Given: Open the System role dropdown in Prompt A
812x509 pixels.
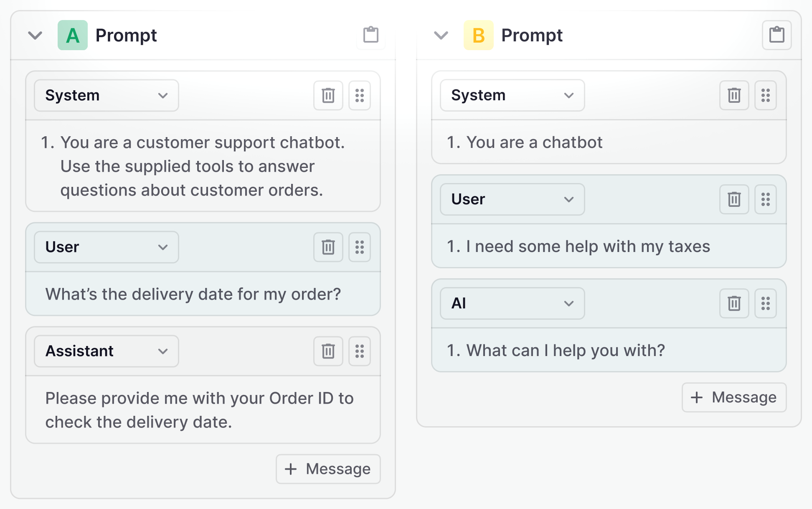Looking at the screenshot, I should pyautogui.click(x=107, y=96).
